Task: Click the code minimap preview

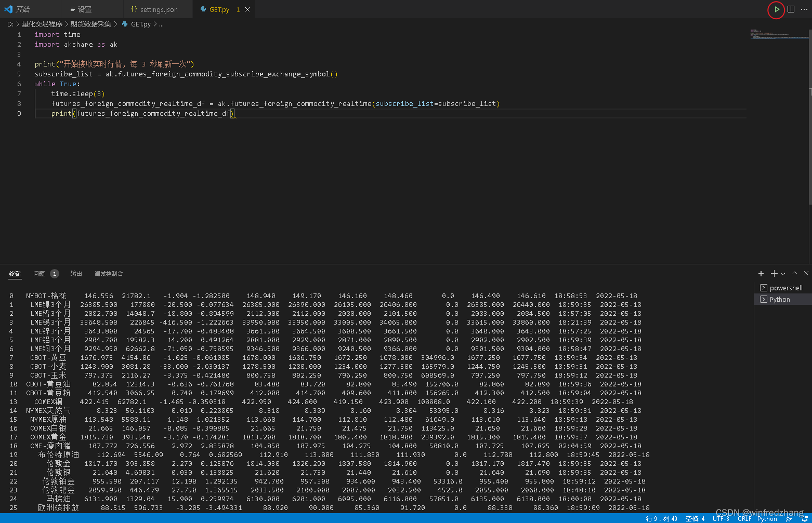Action: coord(779,34)
